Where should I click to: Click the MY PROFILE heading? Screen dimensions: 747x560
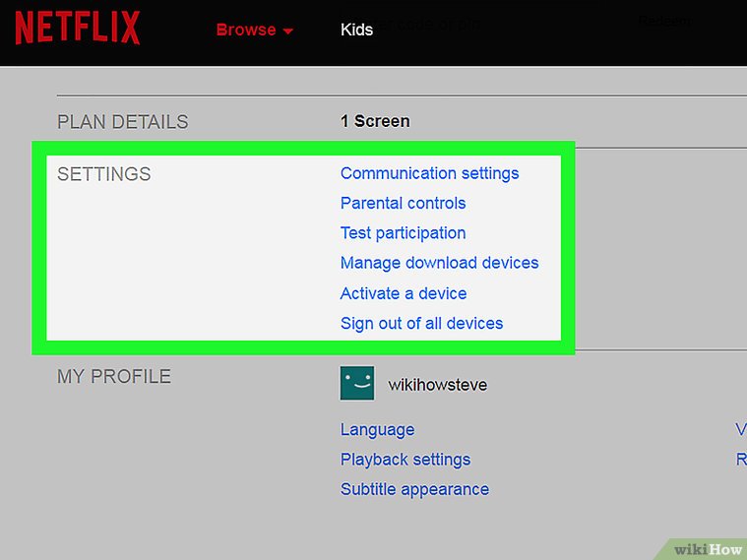114,376
